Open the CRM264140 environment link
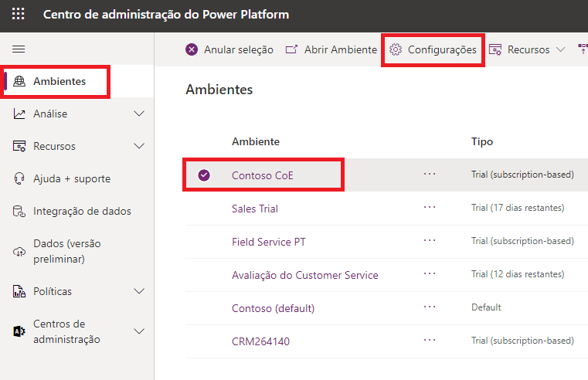Viewport: 588px width, 380px height. point(260,341)
